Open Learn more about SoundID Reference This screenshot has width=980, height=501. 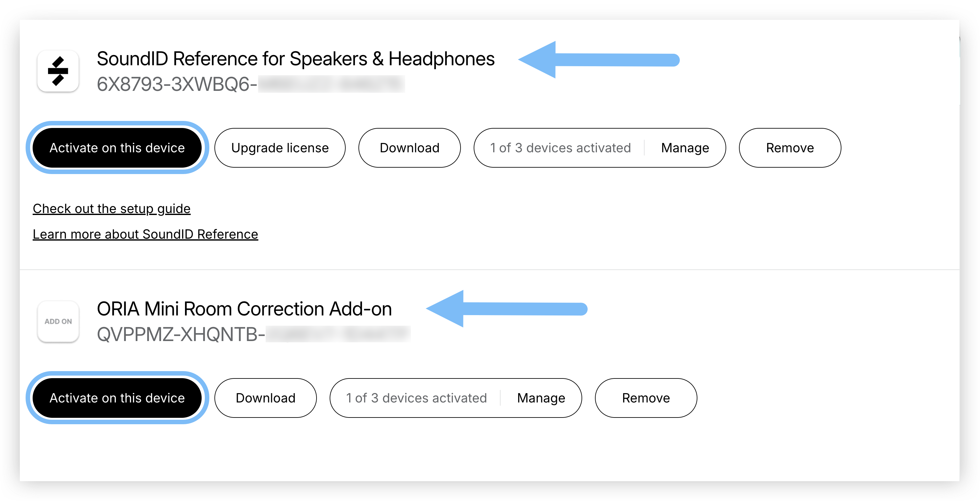pos(145,234)
